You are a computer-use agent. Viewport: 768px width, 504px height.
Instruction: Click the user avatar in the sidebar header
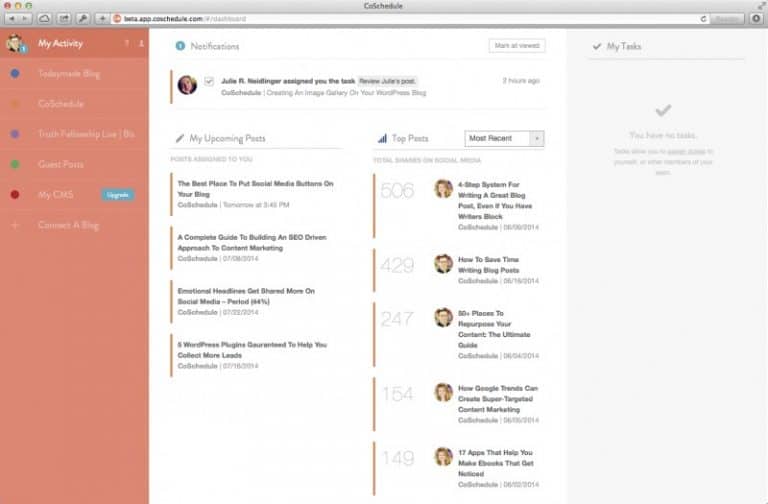15,44
